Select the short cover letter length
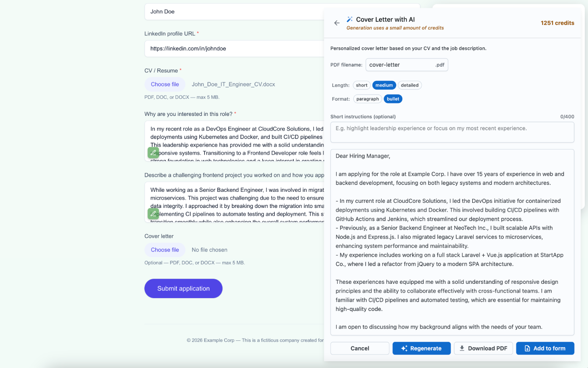Screen dimensions: 588x368 click(362, 85)
